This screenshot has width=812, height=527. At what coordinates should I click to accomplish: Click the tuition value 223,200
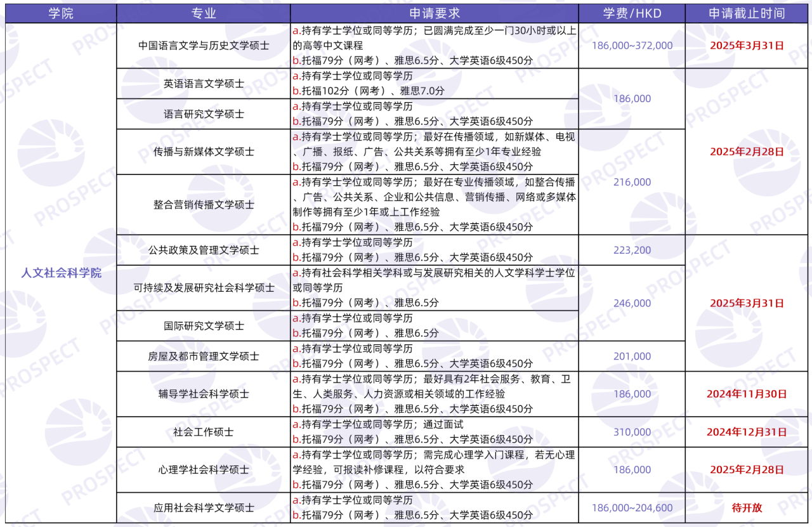pyautogui.click(x=632, y=250)
